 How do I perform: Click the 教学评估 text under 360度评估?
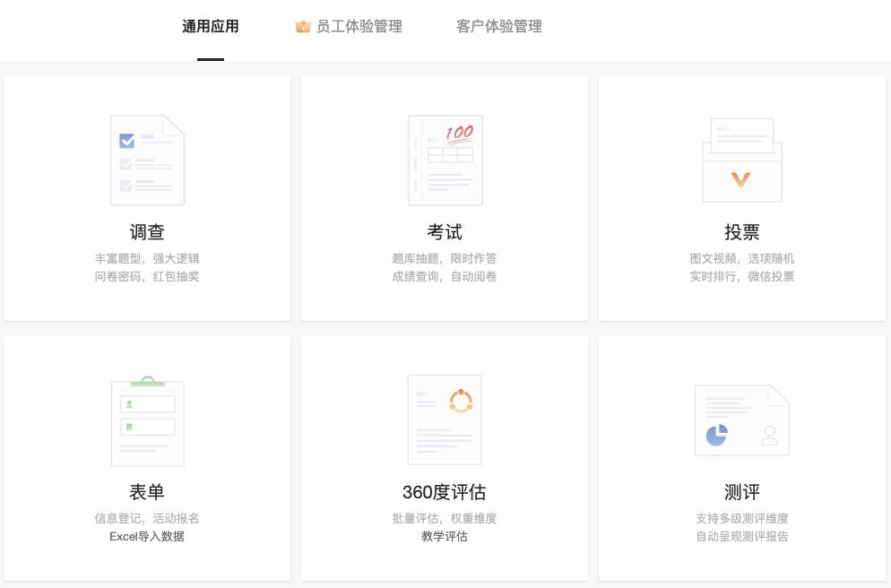445,537
